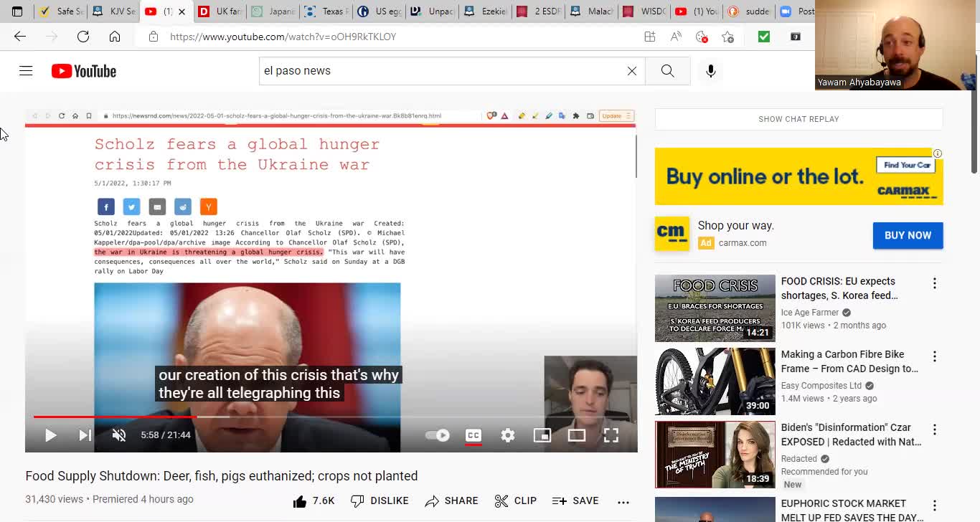
Task: Open the YouTube guide hamburger menu
Action: 26,71
